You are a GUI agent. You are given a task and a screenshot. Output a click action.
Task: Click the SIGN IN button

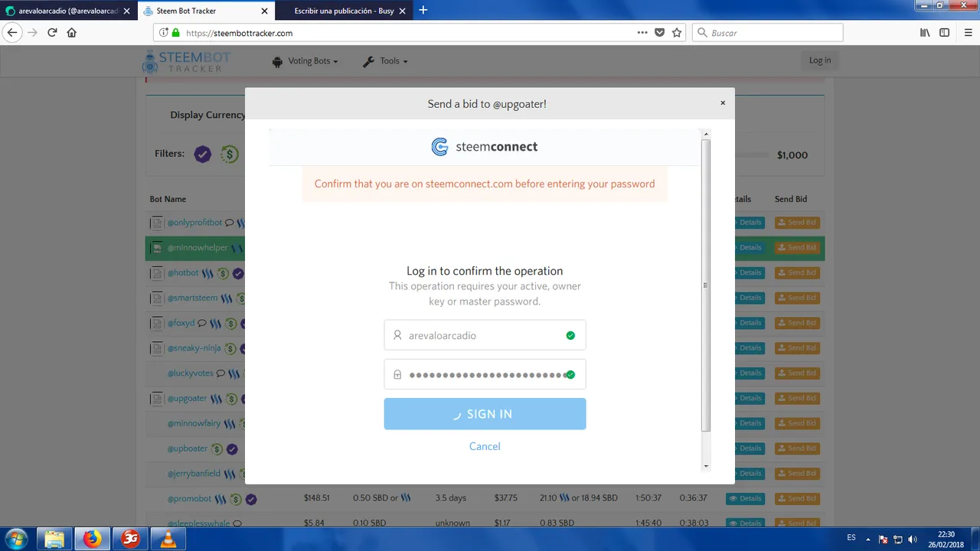[x=485, y=414]
